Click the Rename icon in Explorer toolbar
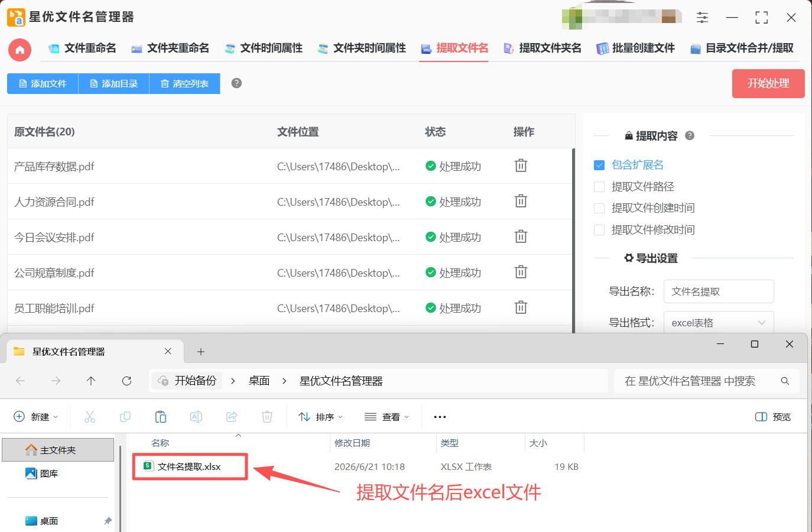812x532 pixels. click(196, 417)
